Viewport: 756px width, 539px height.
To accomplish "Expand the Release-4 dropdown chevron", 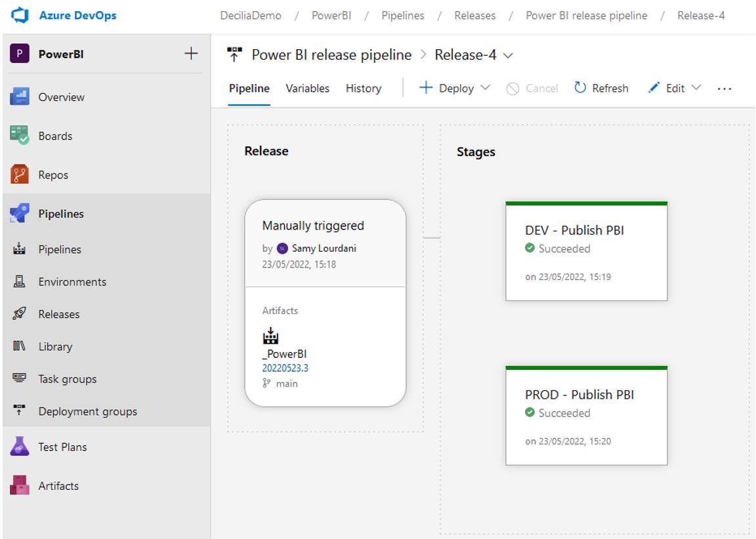I will [x=508, y=56].
